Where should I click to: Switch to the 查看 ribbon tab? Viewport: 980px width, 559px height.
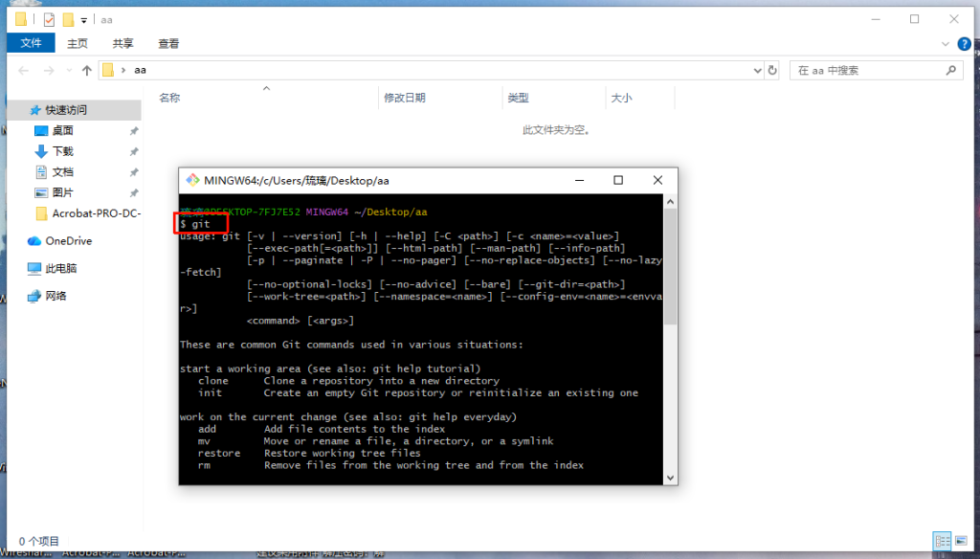[x=167, y=42]
